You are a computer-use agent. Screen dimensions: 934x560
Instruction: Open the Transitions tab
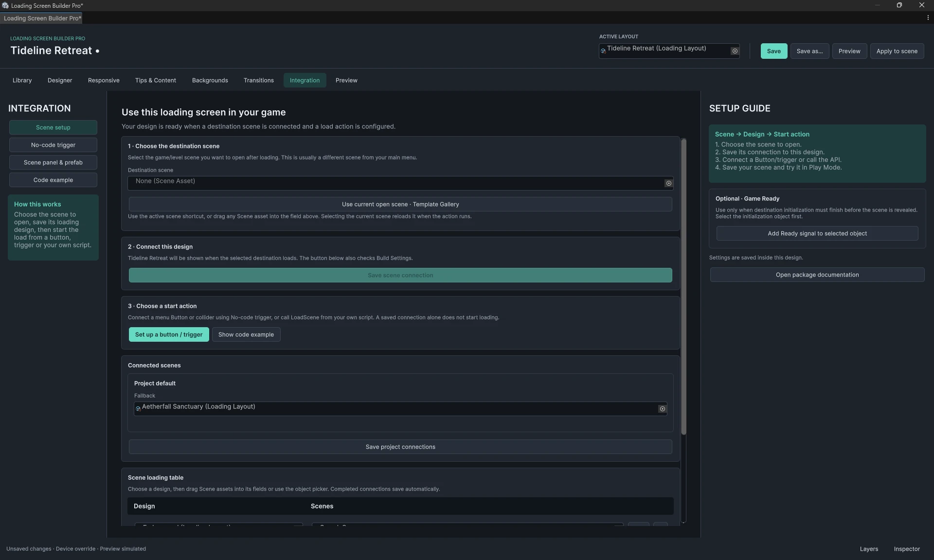pos(259,80)
